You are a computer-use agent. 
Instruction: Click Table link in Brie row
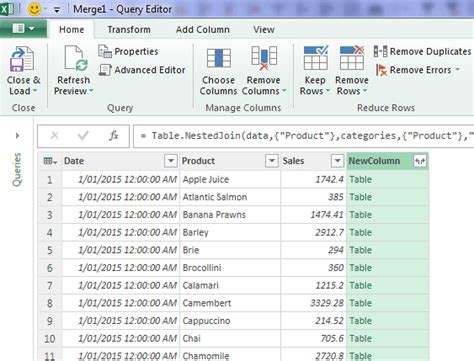coord(360,250)
